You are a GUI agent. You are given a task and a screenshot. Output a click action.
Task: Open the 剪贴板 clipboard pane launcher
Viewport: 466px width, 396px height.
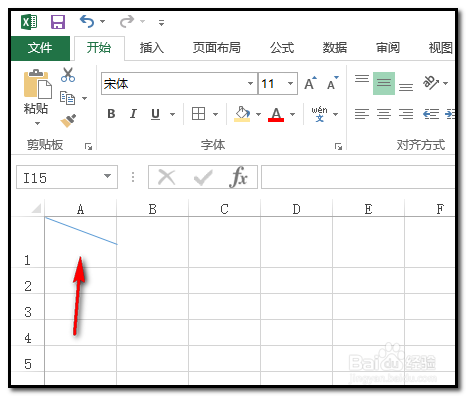point(88,146)
